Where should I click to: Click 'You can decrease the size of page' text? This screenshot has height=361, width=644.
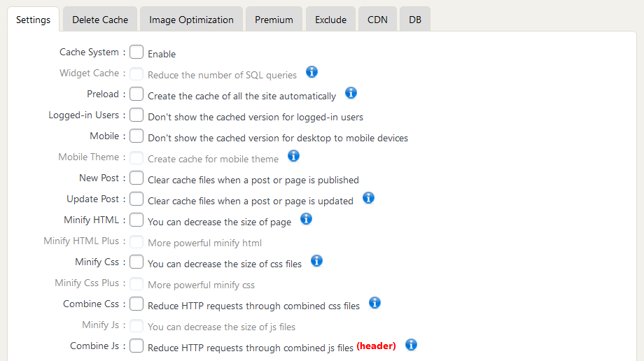(x=219, y=222)
